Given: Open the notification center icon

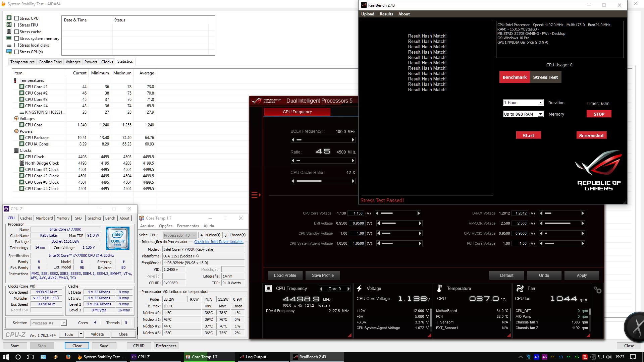Looking at the screenshot, I should 633,357.
